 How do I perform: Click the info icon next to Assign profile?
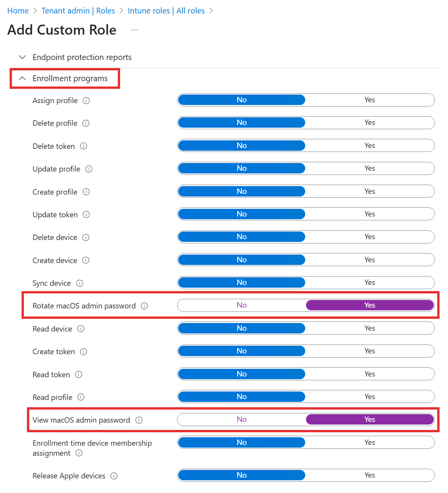(86, 101)
